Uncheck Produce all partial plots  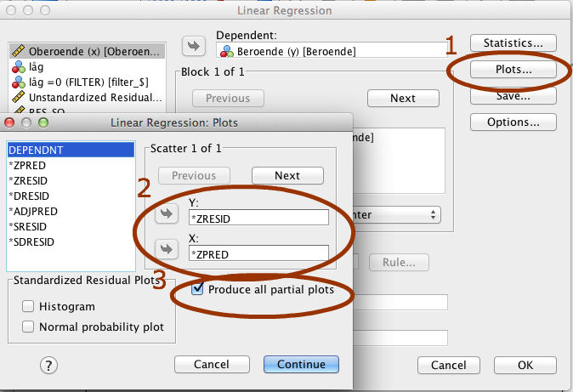pyautogui.click(x=198, y=290)
